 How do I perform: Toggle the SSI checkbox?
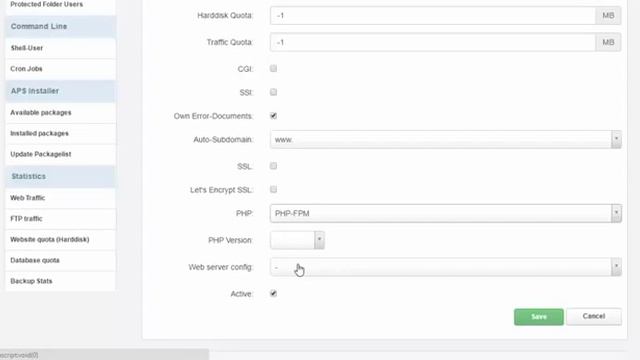point(273,92)
